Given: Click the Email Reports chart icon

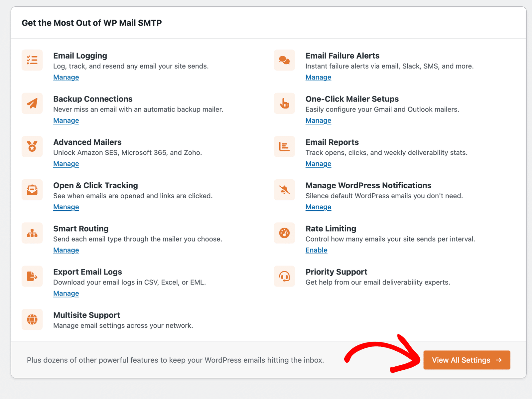Looking at the screenshot, I should pyautogui.click(x=284, y=146).
